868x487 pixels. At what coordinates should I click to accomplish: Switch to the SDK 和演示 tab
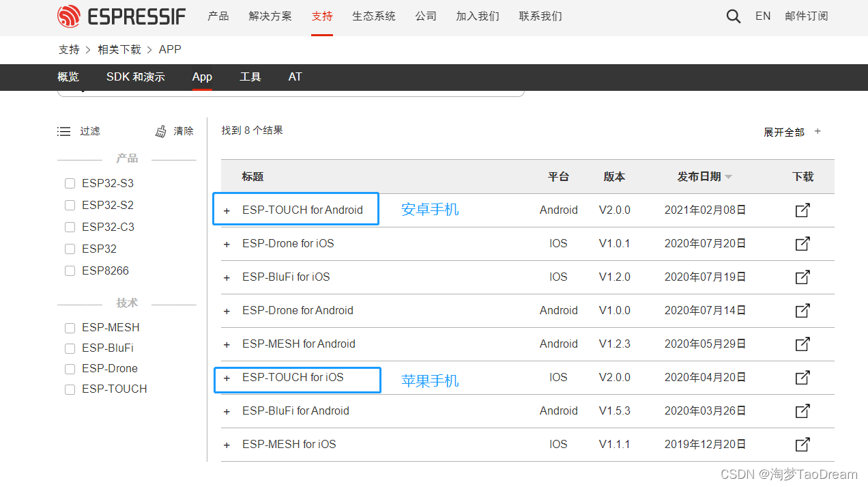point(136,77)
